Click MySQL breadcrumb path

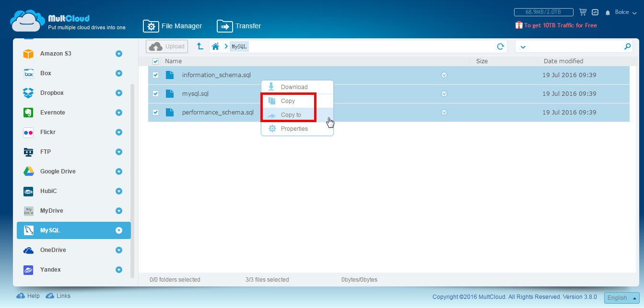(x=239, y=46)
